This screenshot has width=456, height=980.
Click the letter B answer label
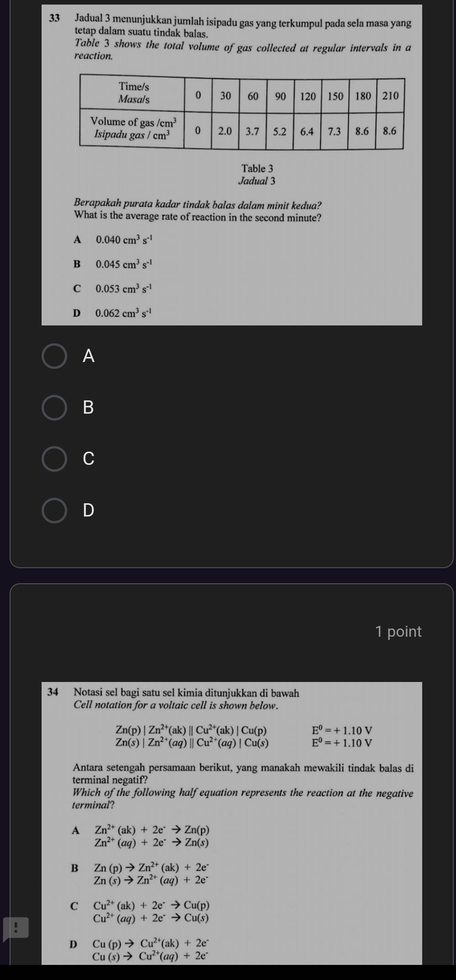pyautogui.click(x=89, y=407)
